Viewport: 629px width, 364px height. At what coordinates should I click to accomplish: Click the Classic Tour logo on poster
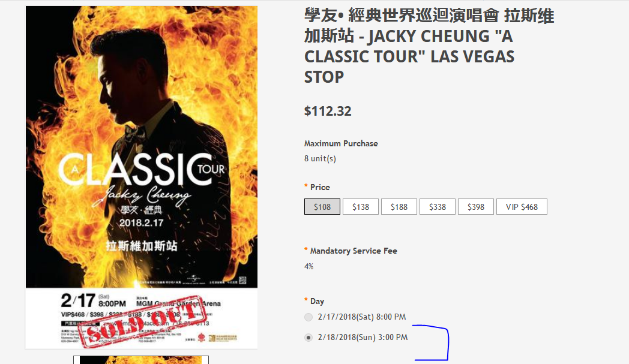tap(142, 170)
